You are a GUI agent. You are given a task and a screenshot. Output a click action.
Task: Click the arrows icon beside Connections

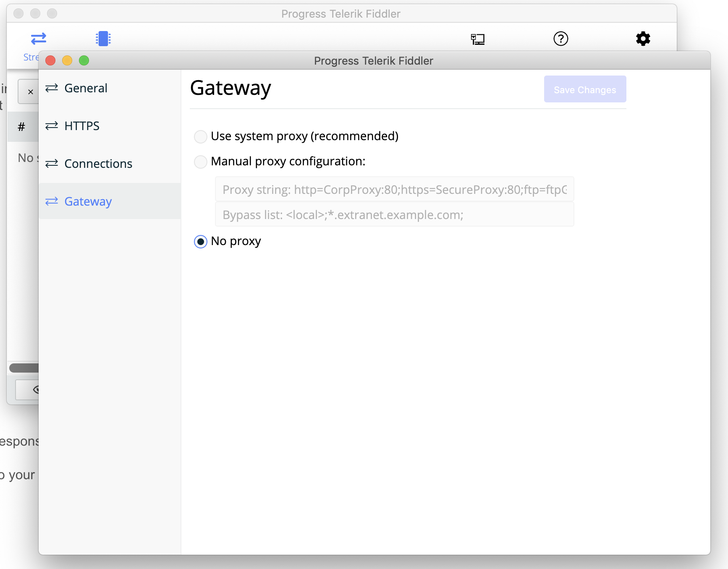click(52, 164)
